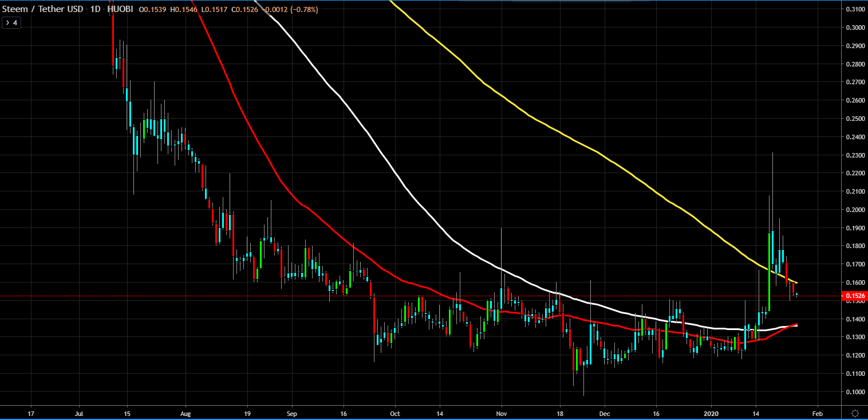Click the Sep label on the time axis

pos(291,413)
